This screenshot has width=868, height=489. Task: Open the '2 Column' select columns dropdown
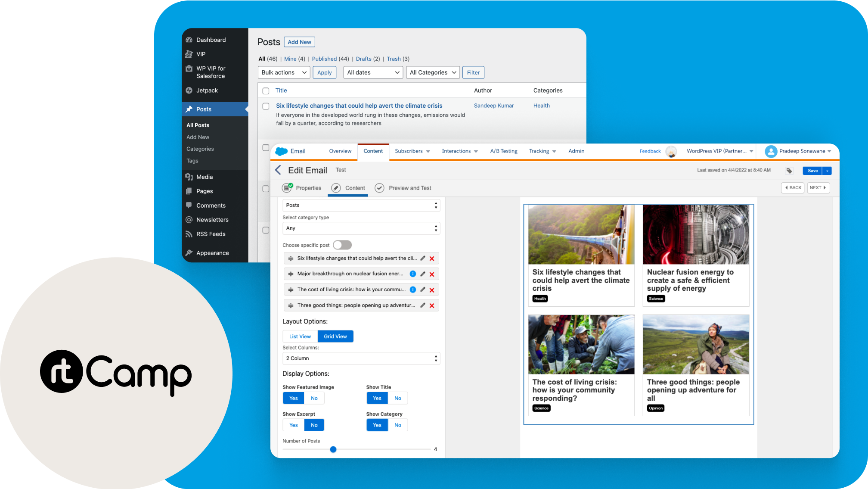(361, 358)
